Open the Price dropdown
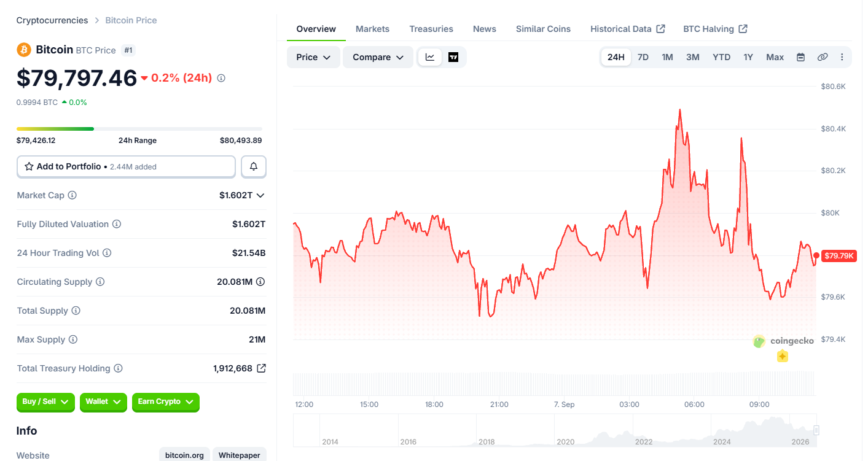This screenshot has width=868, height=461. pos(313,57)
